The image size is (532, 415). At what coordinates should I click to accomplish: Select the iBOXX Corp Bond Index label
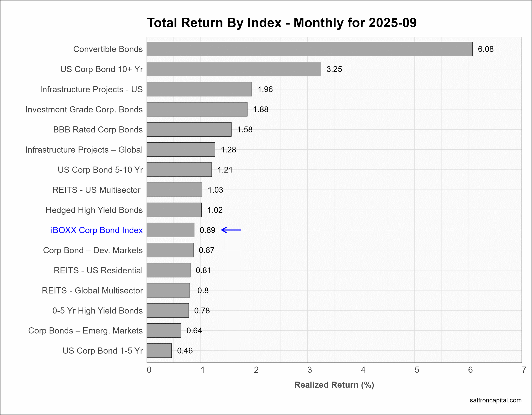pyautogui.click(x=97, y=230)
